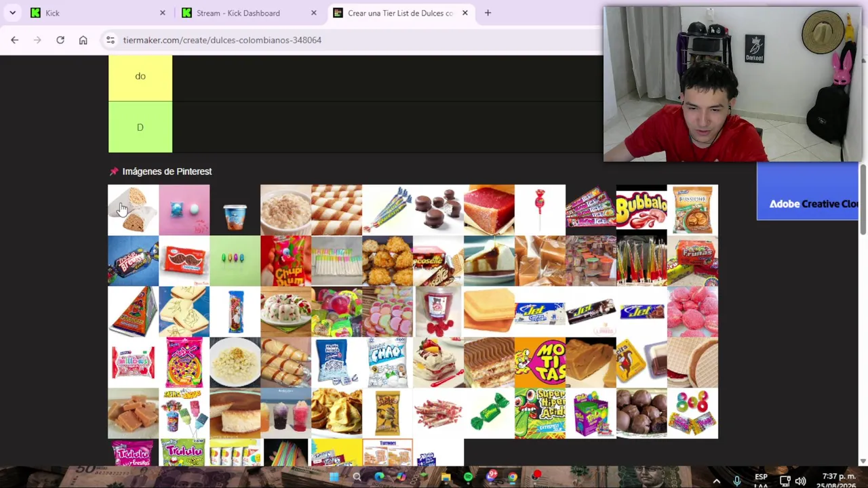Pick the Chupi Plum candy image
The image size is (868, 488).
pos(285,261)
